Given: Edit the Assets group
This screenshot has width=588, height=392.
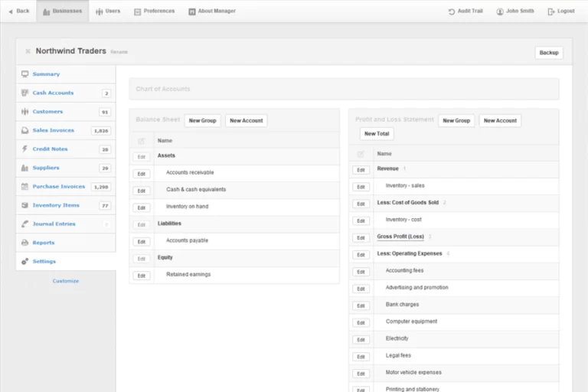Looking at the screenshot, I should coord(142,157).
